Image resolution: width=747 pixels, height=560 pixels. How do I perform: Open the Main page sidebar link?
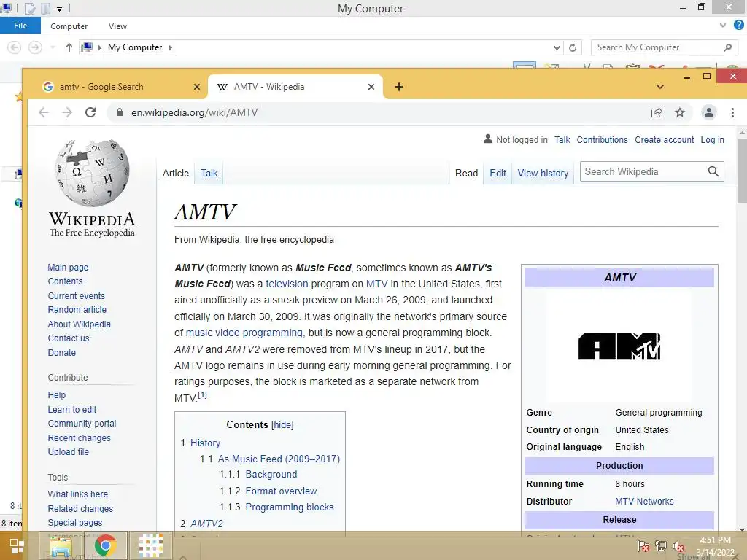click(68, 268)
